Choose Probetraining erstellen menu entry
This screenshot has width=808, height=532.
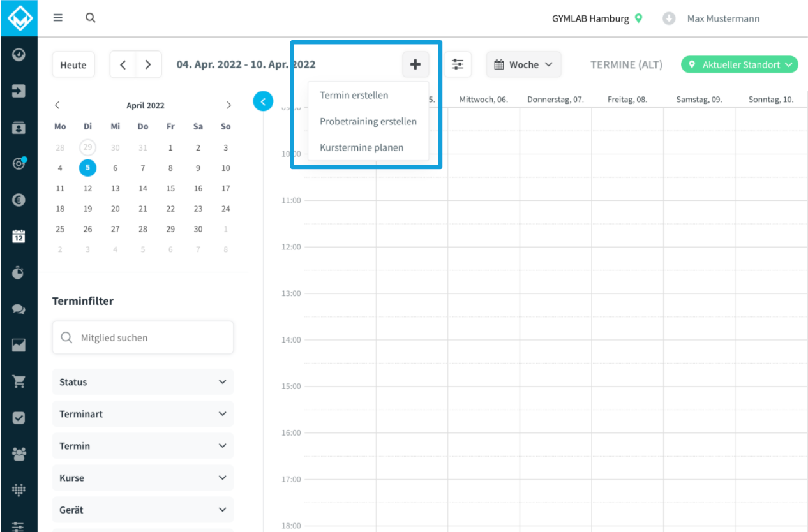point(368,121)
